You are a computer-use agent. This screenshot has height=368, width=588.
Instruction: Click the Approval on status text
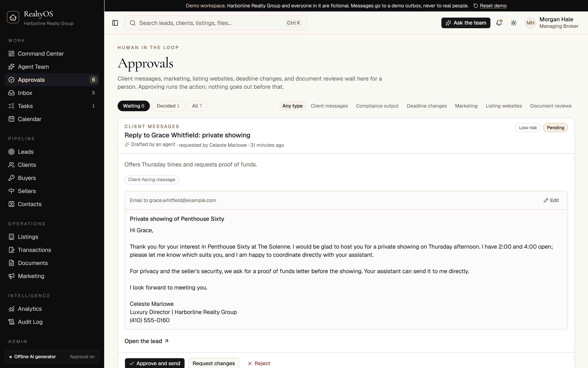(82, 357)
